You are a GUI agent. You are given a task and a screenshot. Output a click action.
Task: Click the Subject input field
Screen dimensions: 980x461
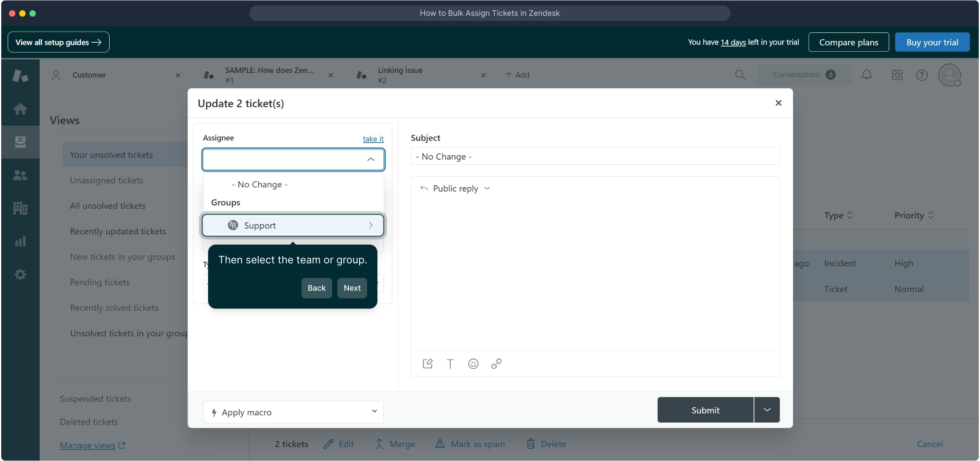coord(595,156)
